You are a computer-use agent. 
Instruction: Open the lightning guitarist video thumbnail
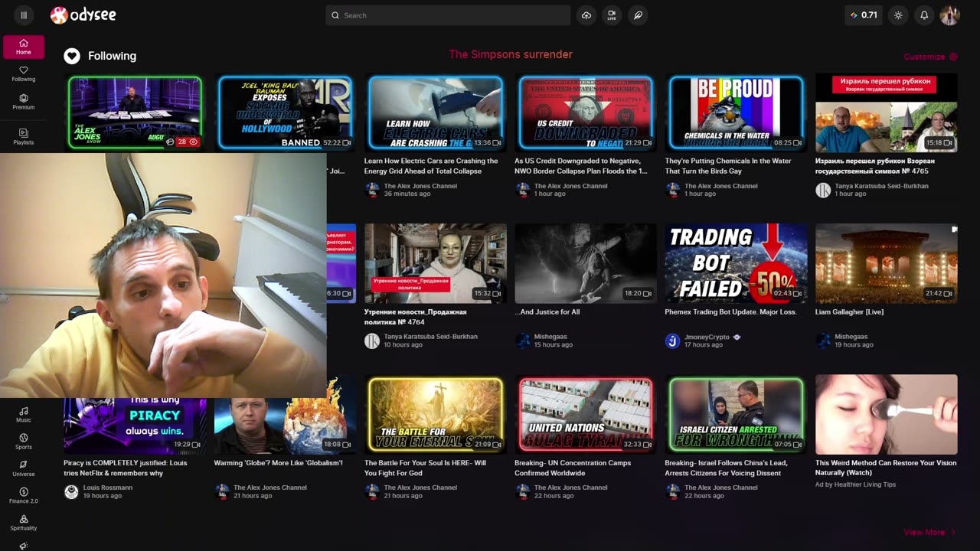(586, 263)
